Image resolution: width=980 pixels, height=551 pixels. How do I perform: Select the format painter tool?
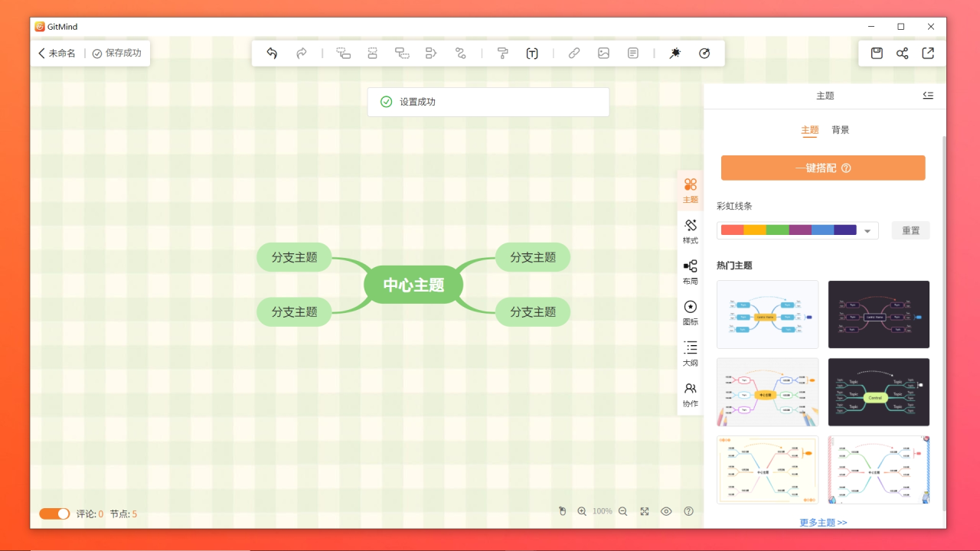tap(502, 53)
